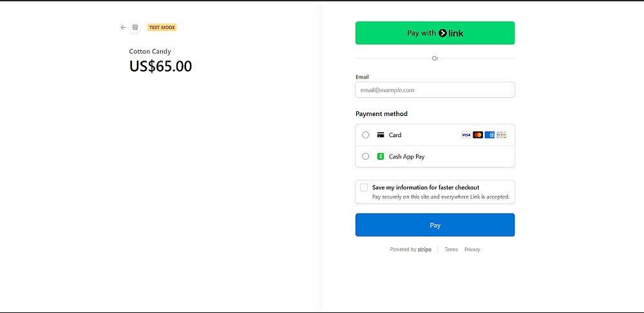This screenshot has height=313, width=644.
Task: Click the American Express logo
Action: (x=489, y=135)
